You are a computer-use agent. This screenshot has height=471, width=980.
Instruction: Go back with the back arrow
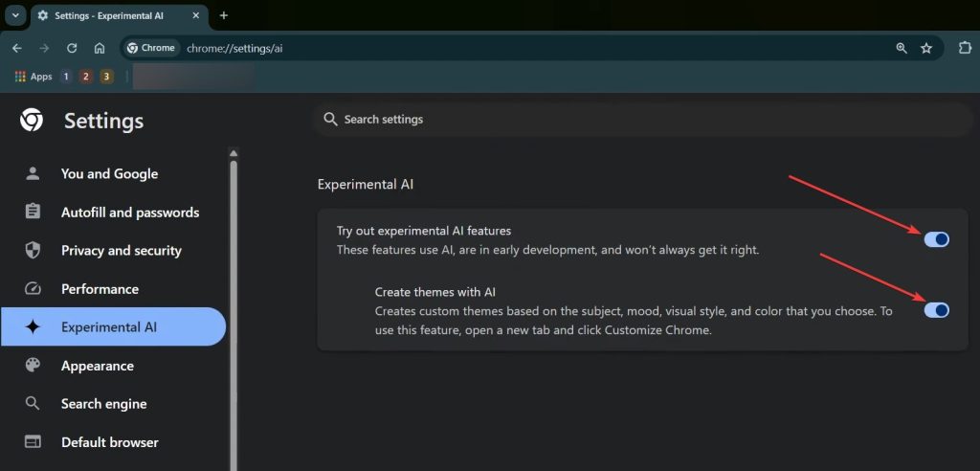coord(17,48)
